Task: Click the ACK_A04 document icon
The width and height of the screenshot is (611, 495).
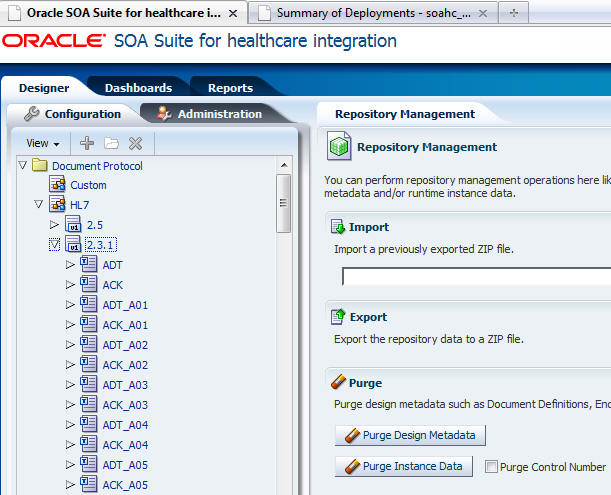Action: (x=89, y=444)
